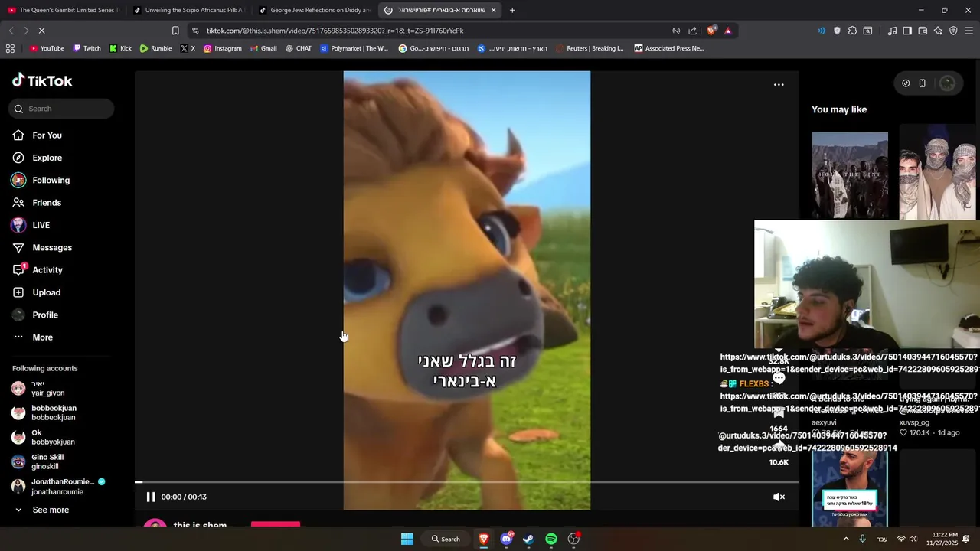Open the Kick bookmark
Image resolution: width=980 pixels, height=551 pixels.
coord(120,48)
